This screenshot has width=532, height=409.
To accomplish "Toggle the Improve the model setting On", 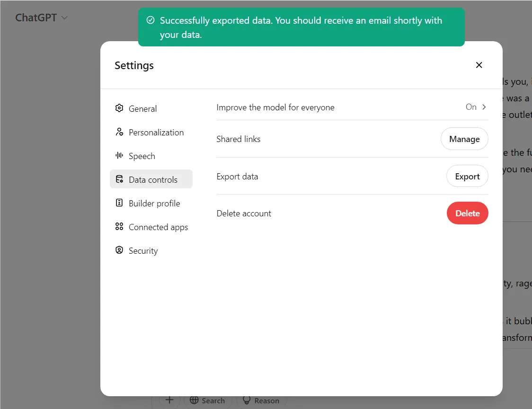I will [471, 107].
